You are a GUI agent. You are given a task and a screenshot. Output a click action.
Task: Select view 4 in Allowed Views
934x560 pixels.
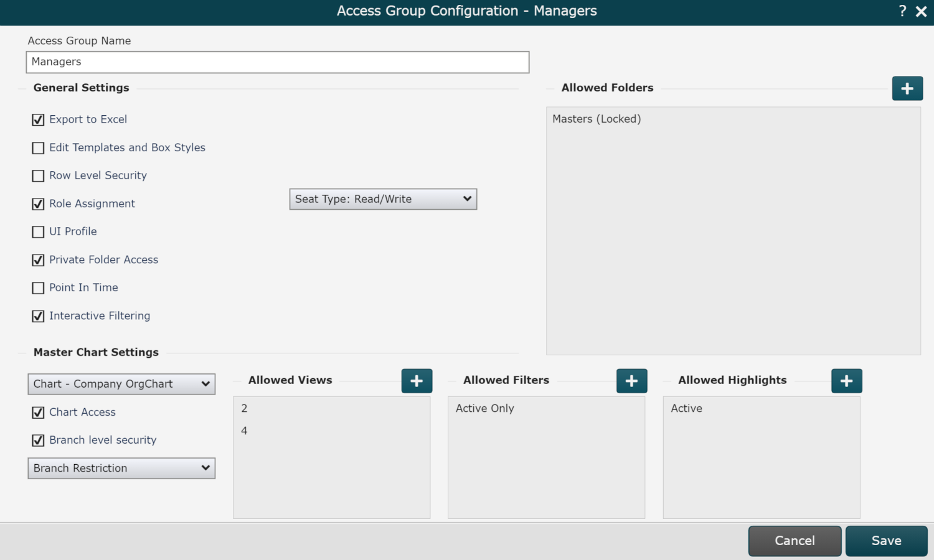coord(244,430)
